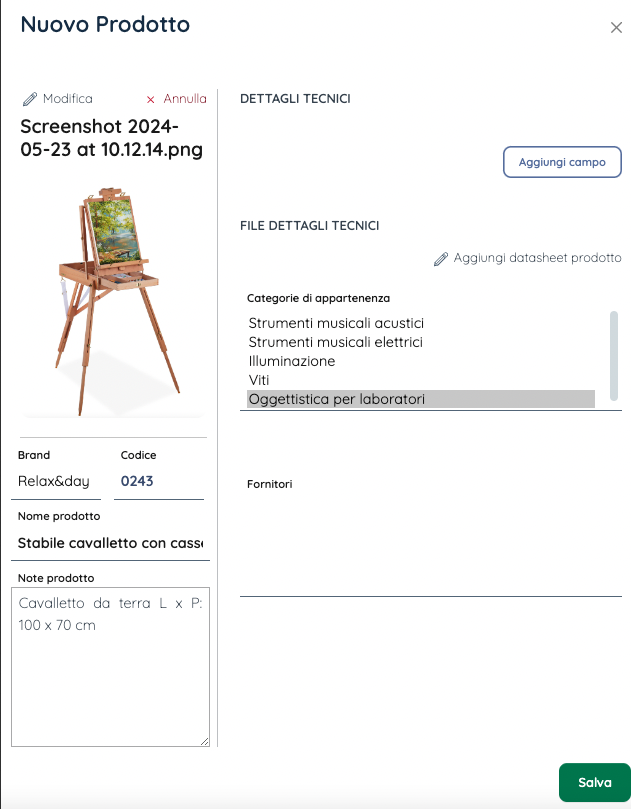631x809 pixels.
Task: Click the Brand input field
Action: 58,481
